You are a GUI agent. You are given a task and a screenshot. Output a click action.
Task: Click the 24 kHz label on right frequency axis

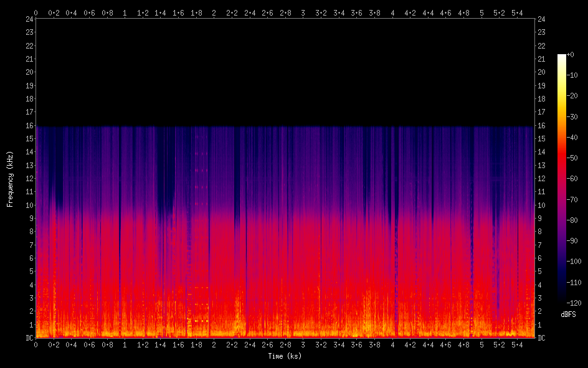pos(541,19)
